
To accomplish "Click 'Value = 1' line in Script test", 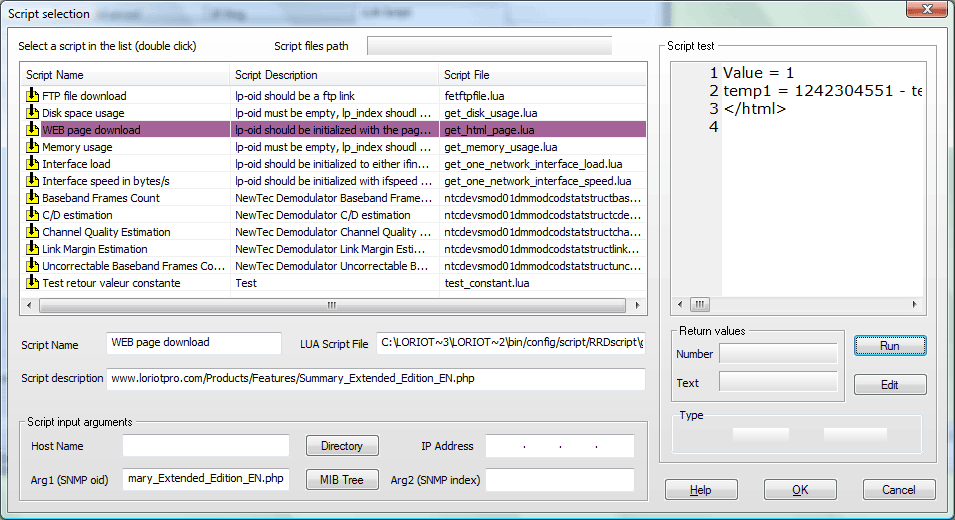I will click(x=758, y=73).
